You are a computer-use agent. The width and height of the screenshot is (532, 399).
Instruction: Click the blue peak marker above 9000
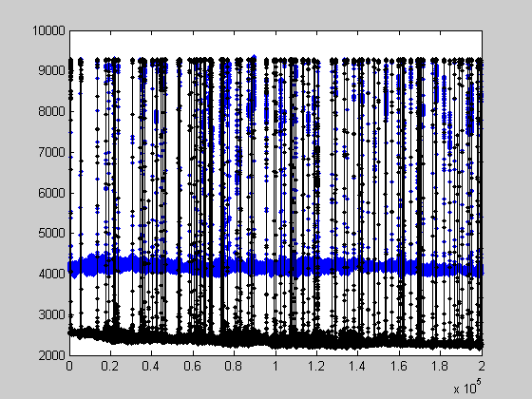pos(255,58)
